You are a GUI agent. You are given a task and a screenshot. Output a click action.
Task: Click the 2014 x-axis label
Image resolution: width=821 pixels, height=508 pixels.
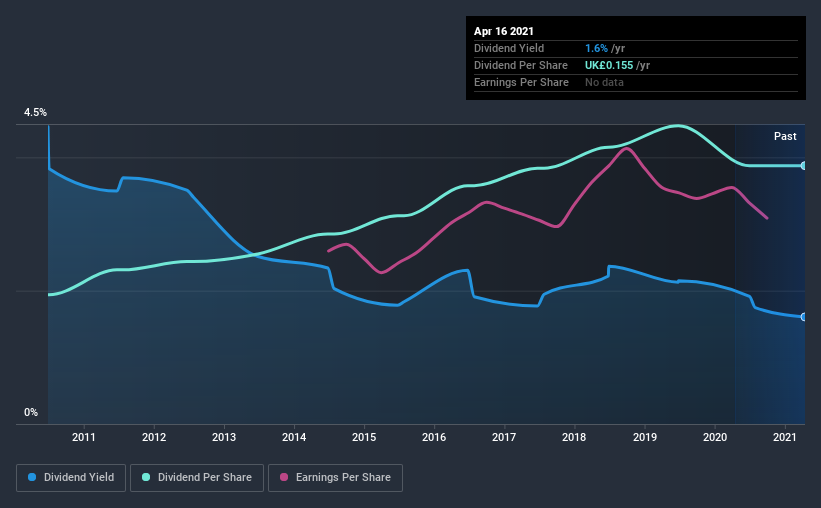coord(294,437)
